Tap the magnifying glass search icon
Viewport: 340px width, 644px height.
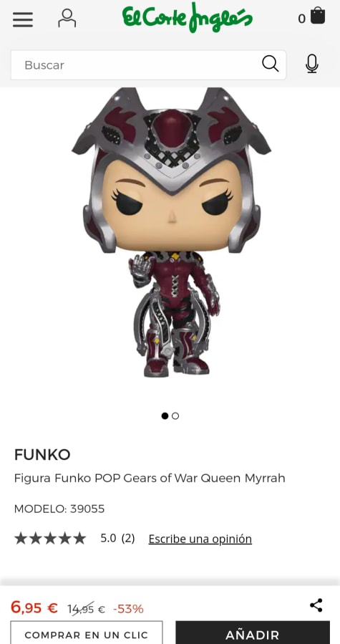click(270, 64)
